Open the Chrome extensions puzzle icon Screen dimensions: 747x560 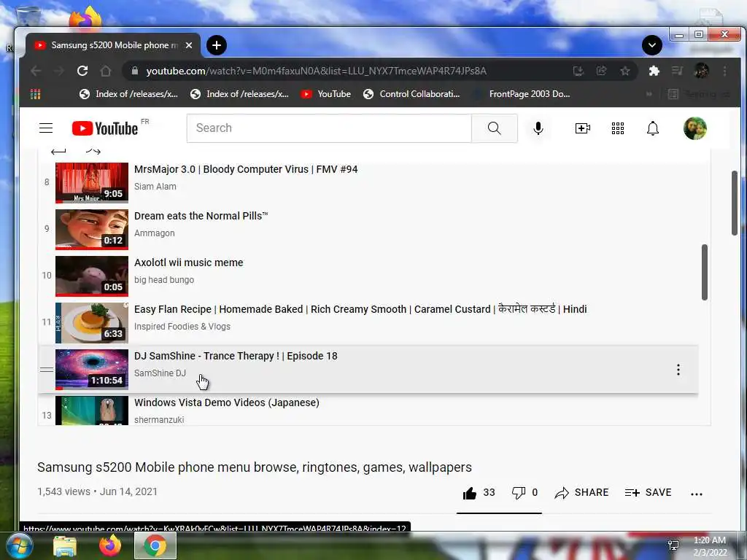[654, 71]
